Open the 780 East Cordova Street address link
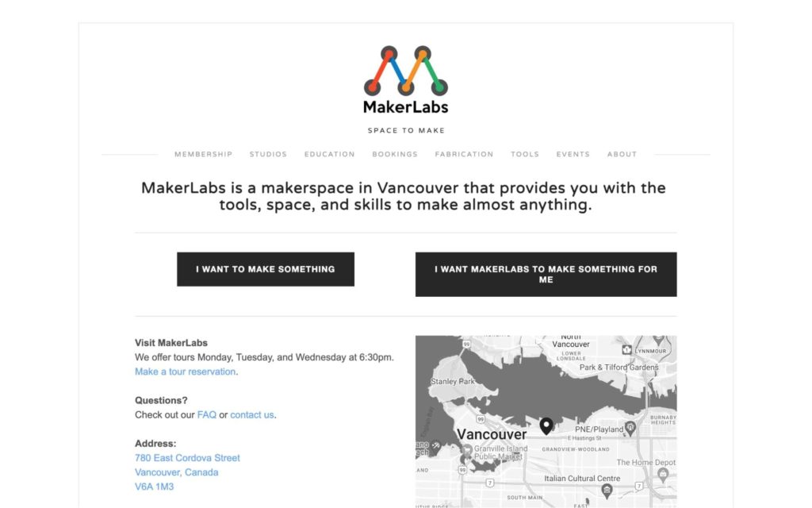Viewport: 812px width, 508px height. click(187, 458)
